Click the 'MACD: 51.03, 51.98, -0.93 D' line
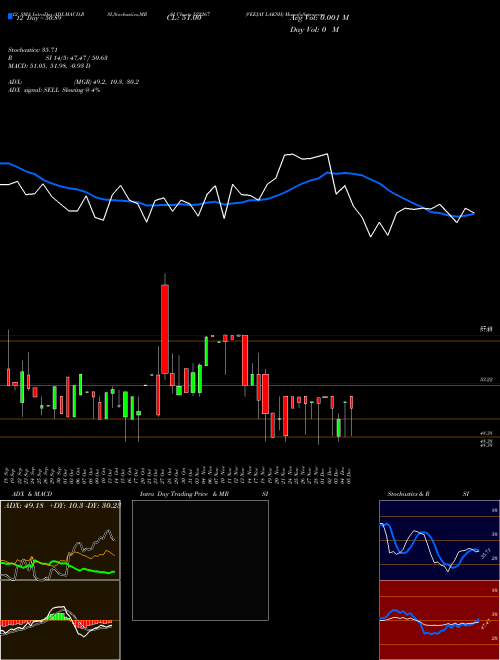500x660 pixels. click(x=49, y=66)
